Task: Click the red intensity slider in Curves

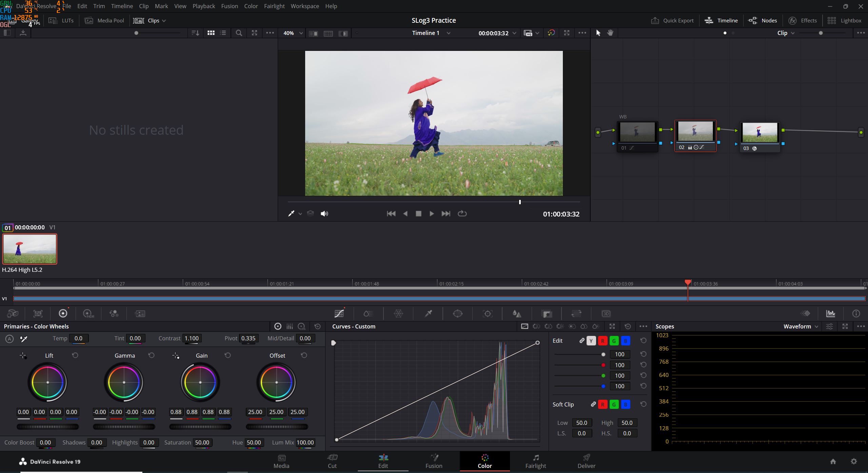Action: click(x=579, y=365)
